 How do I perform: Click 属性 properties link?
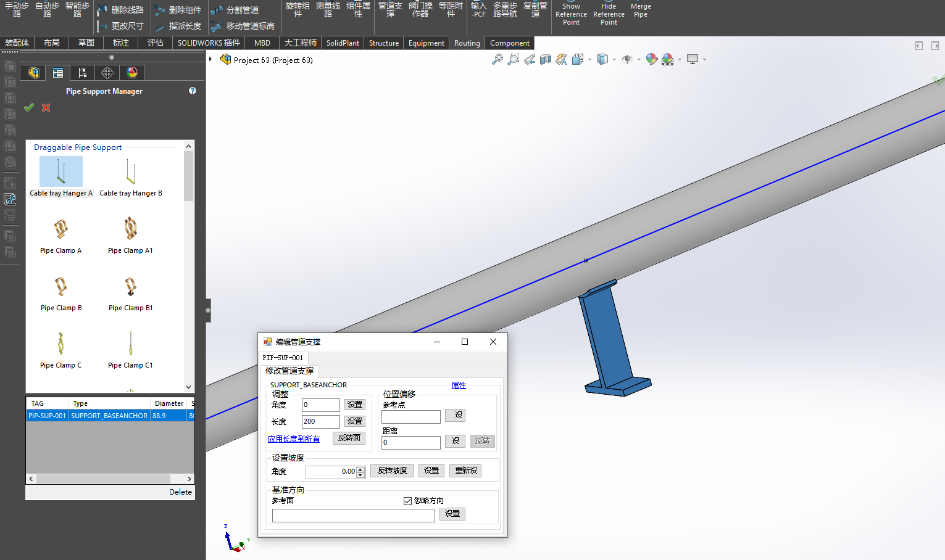pos(459,385)
